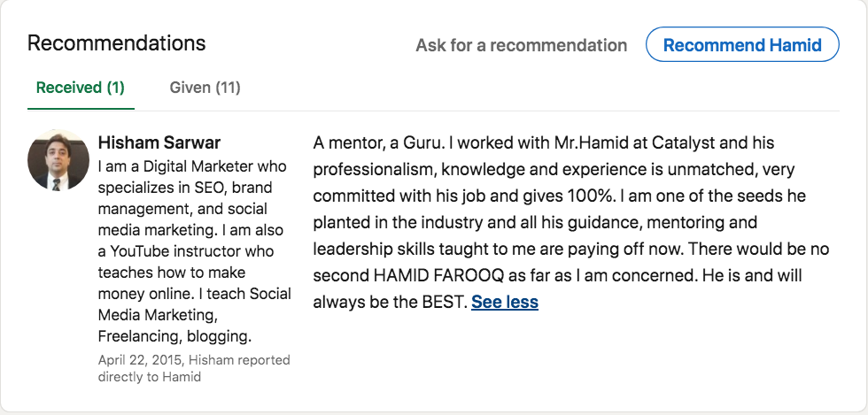The width and height of the screenshot is (868, 415).
Task: Click "Freelancing, blogging." line in the headline
Action: [x=174, y=336]
